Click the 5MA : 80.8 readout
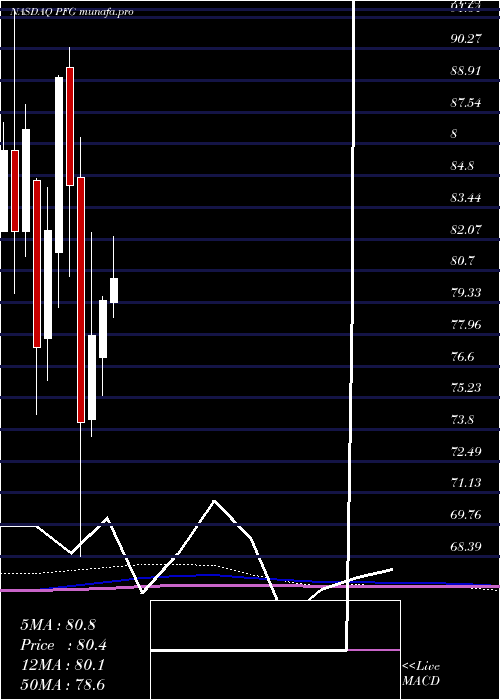 [58, 625]
